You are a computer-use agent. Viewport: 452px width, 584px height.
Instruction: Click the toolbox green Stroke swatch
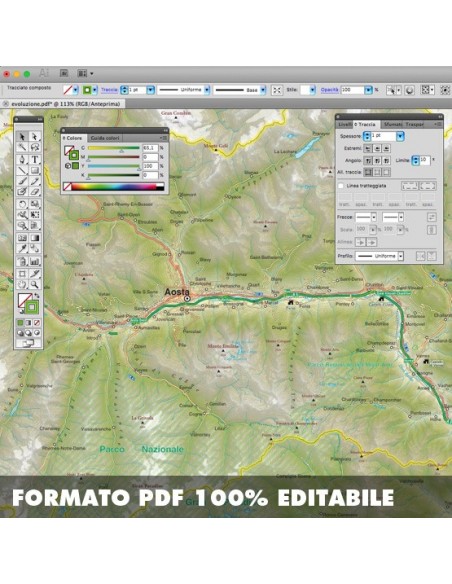click(32, 307)
